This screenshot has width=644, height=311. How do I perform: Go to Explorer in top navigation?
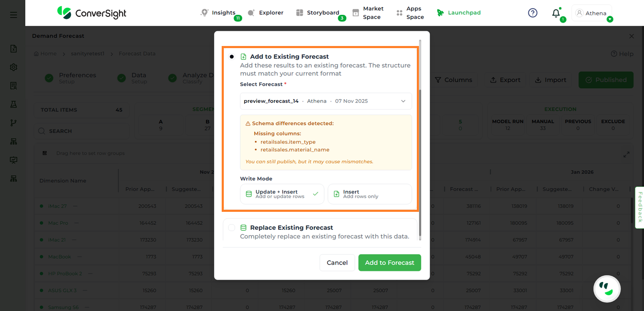click(266, 13)
